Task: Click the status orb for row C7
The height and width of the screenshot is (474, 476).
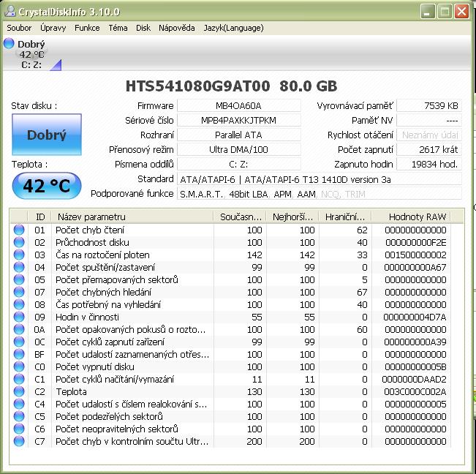Action: tap(19, 441)
